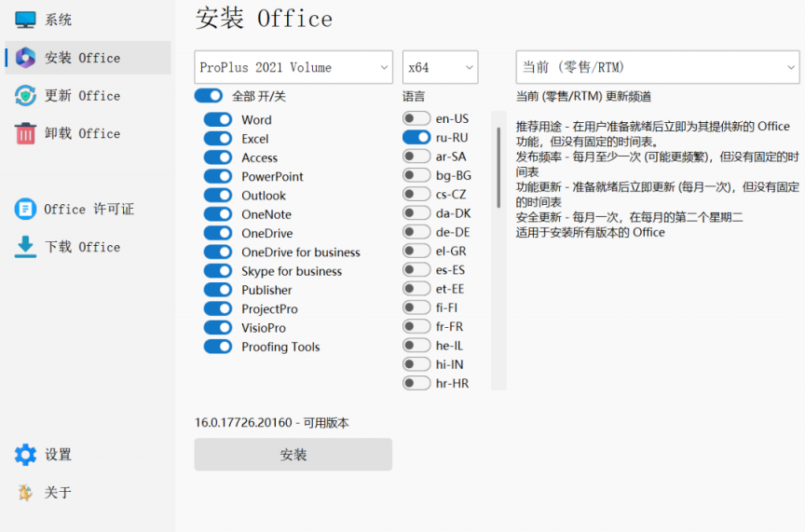The image size is (805, 532).
Task: Click the 更新 Office refresh icon
Action: (25, 96)
